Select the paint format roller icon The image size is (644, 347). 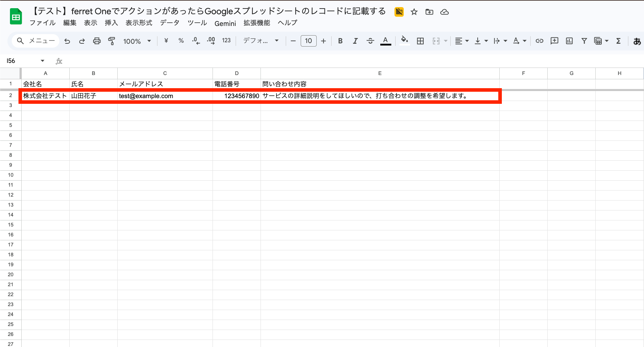[x=112, y=41]
